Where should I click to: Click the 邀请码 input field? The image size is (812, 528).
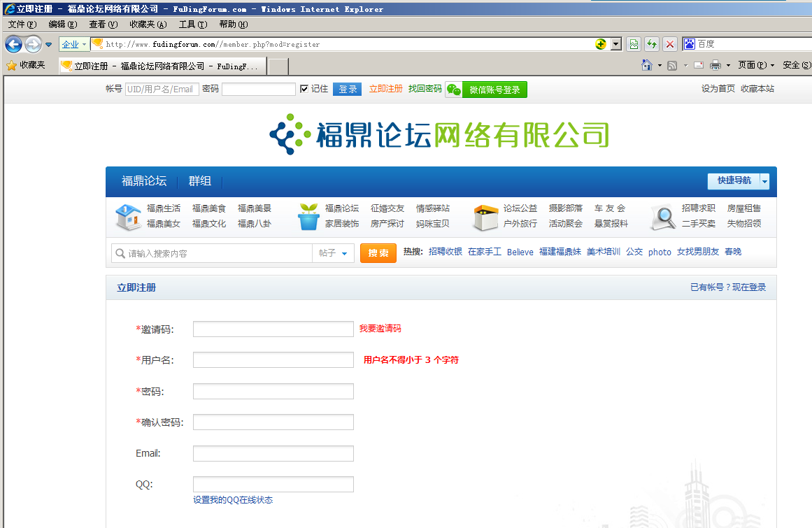click(273, 329)
